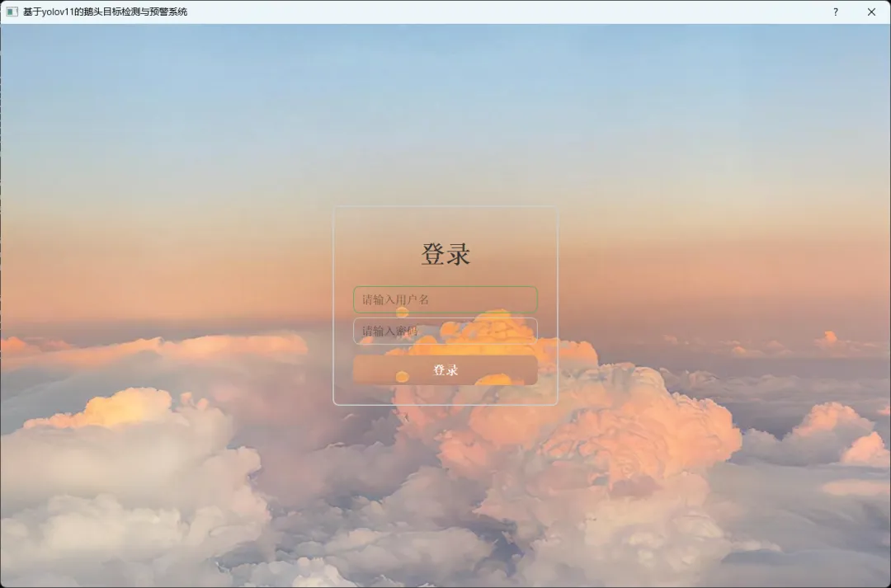This screenshot has width=891, height=588.
Task: Click the 登录 heading text
Action: click(445, 254)
